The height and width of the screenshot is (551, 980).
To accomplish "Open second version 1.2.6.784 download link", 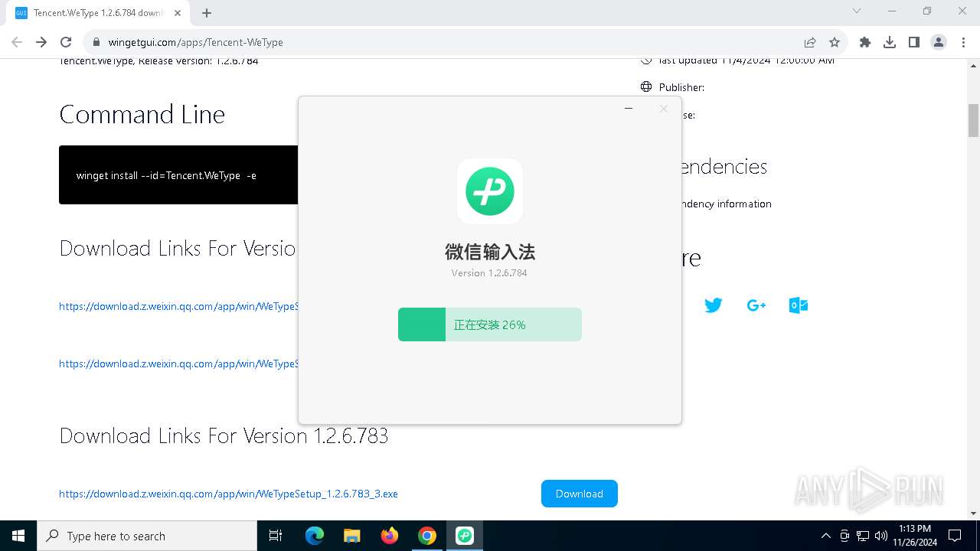I will pyautogui.click(x=178, y=364).
